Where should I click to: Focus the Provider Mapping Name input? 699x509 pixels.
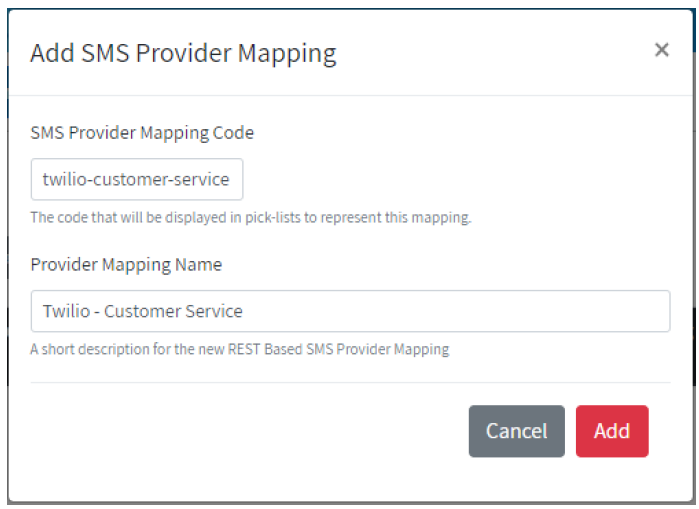pos(350,311)
